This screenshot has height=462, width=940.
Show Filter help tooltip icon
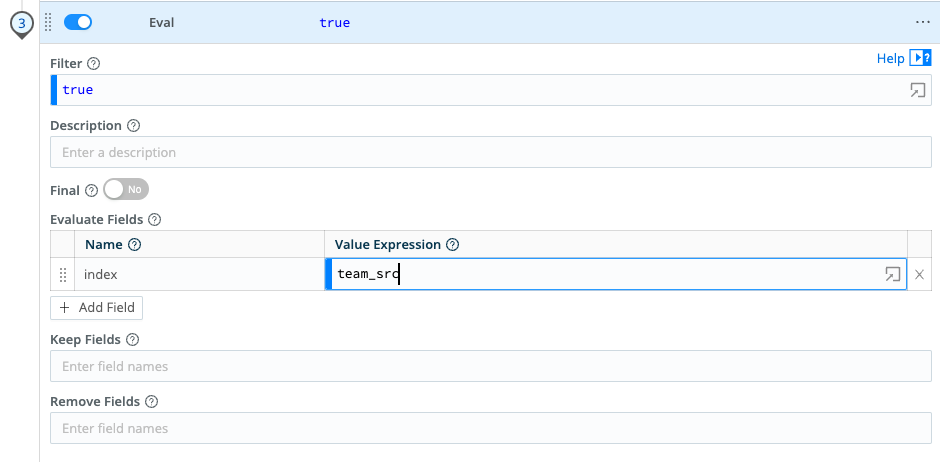94,64
